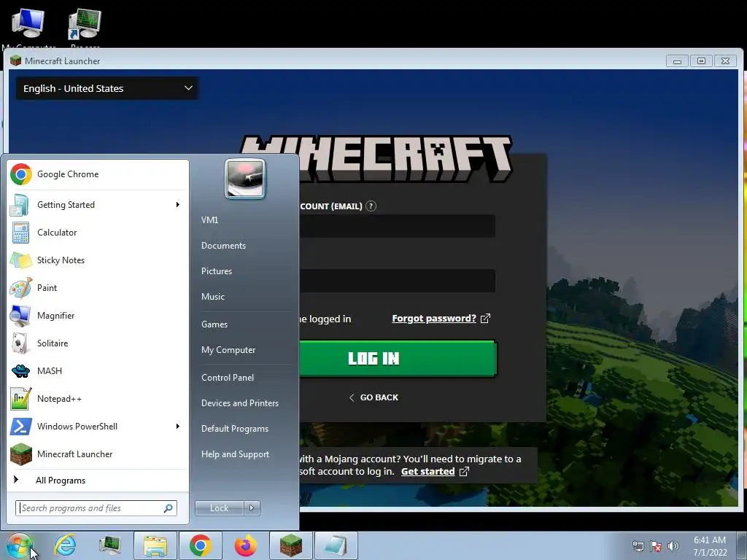Open Firefox from taskbar

[245, 545]
